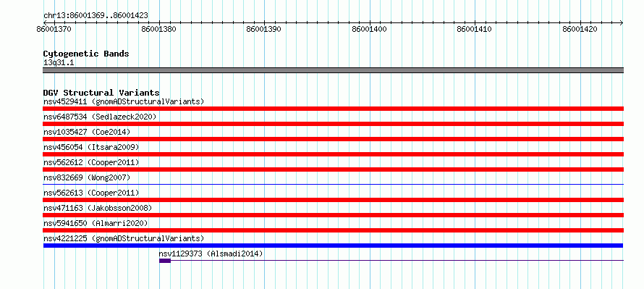Click the chr13:86001369..86001423 region label
Image resolution: width=644 pixels, height=289 pixels.
click(96, 16)
